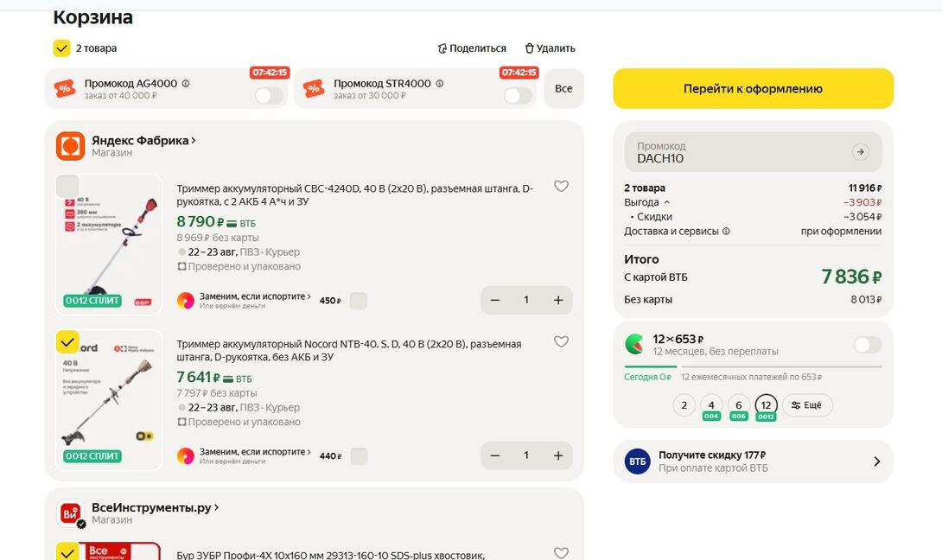Click the ВТБ bank logo icon

[638, 461]
